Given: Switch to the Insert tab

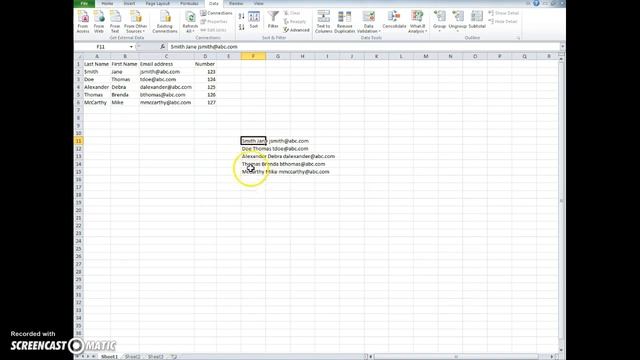Looking at the screenshot, I should (129, 3).
